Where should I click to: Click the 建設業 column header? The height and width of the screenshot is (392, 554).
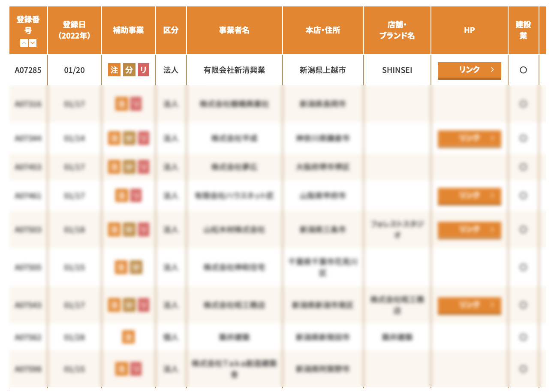(523, 30)
